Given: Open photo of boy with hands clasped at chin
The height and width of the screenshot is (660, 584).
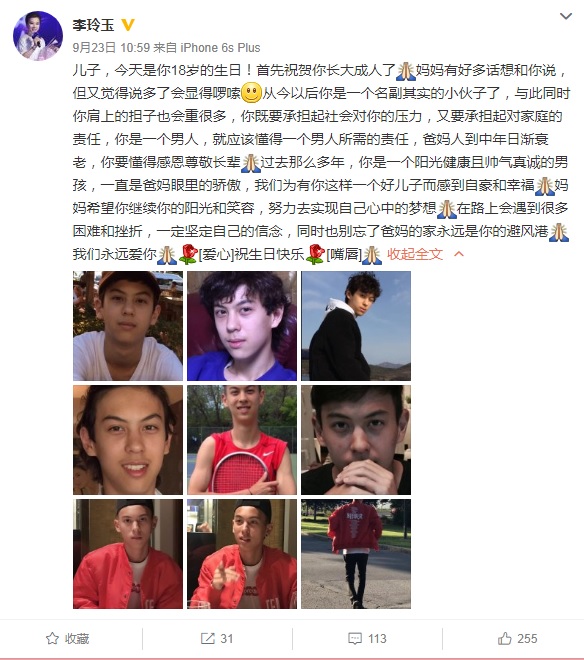Looking at the screenshot, I should point(356,440).
